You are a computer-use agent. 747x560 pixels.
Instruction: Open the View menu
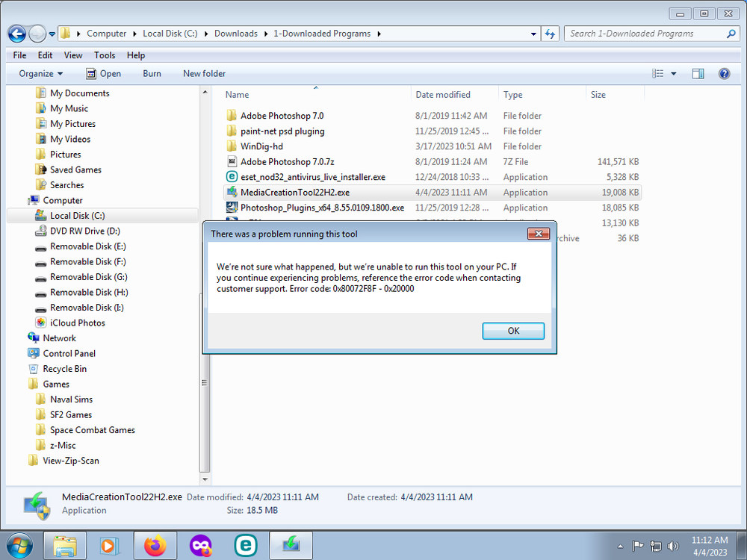click(x=73, y=55)
